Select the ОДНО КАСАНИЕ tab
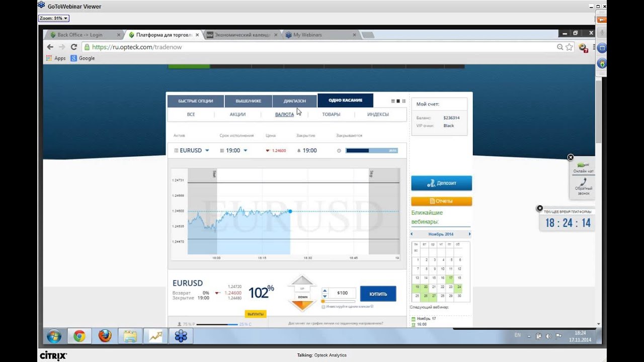 tap(345, 101)
